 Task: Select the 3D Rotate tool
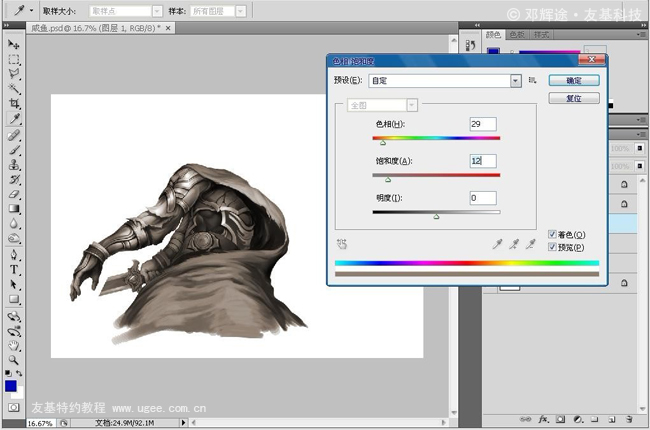14,316
